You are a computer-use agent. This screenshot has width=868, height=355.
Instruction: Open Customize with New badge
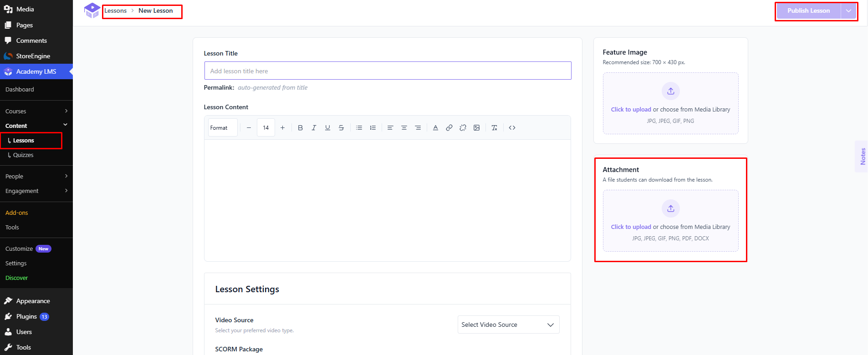(x=28, y=248)
